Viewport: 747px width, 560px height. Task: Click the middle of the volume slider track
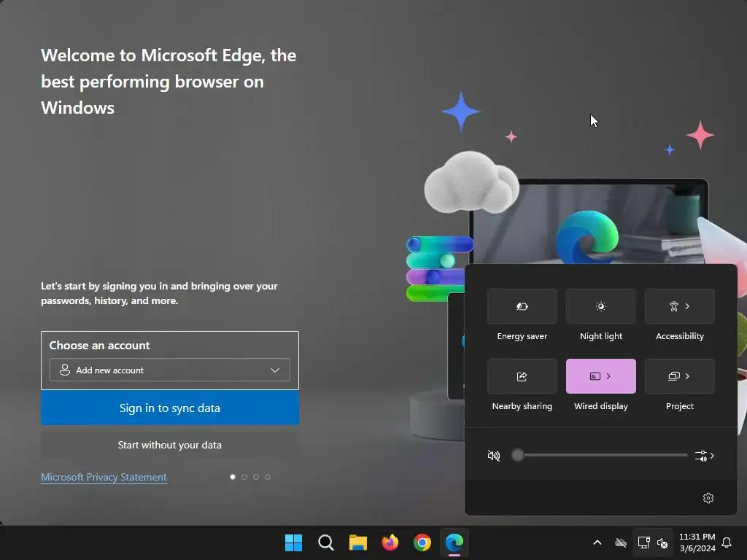point(600,455)
